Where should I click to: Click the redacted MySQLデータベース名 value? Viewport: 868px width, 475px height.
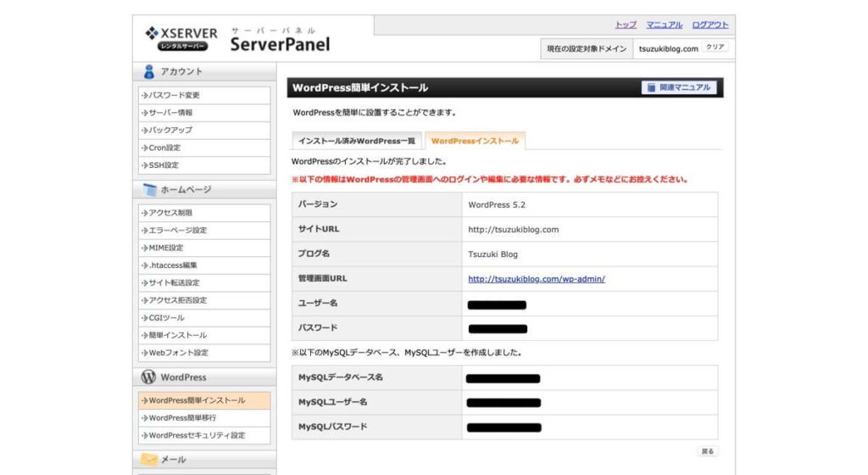[x=503, y=378]
